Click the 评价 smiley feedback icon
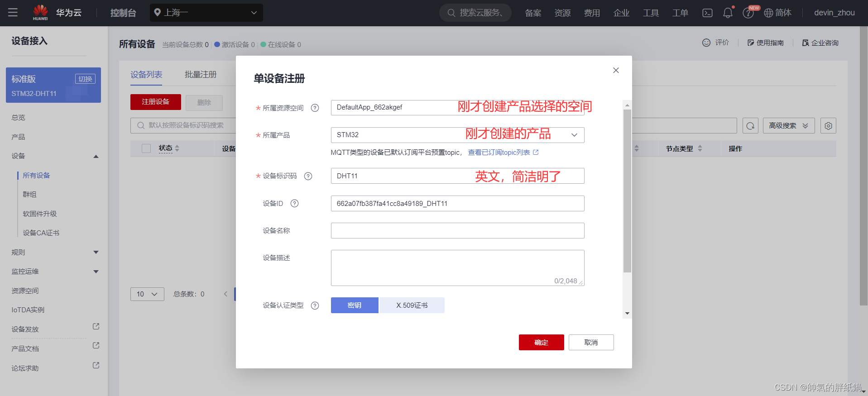Screen dimensions: 868x396 click(x=706, y=43)
